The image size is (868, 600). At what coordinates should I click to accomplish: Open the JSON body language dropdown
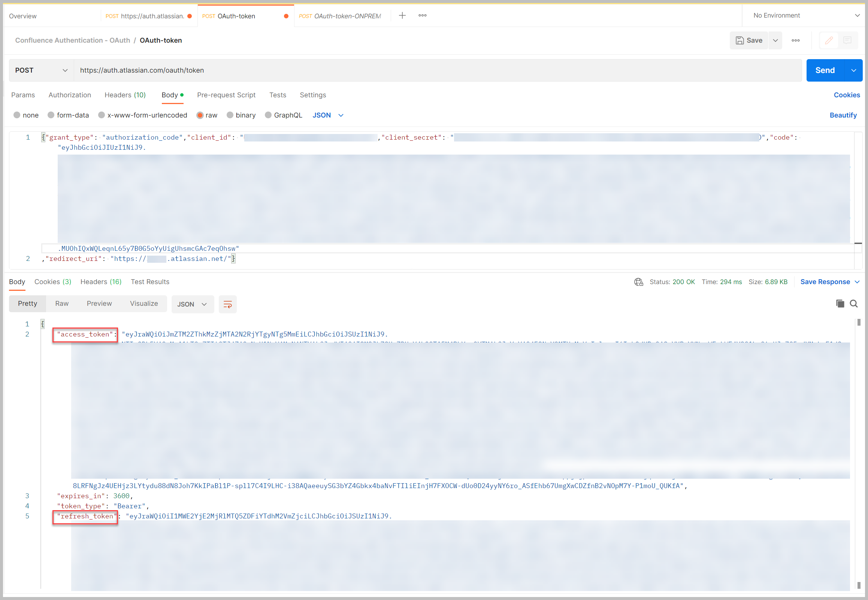pos(327,115)
